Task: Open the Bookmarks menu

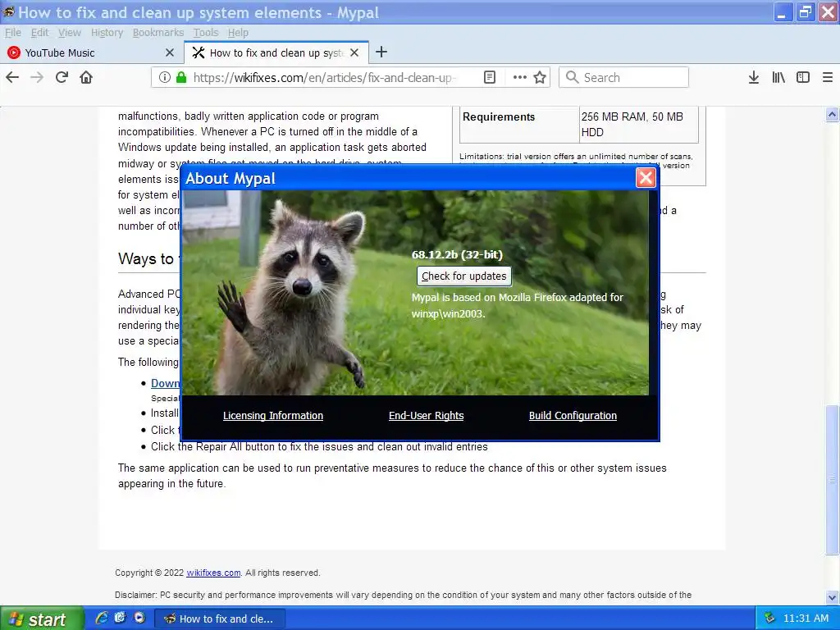Action: click(x=158, y=33)
